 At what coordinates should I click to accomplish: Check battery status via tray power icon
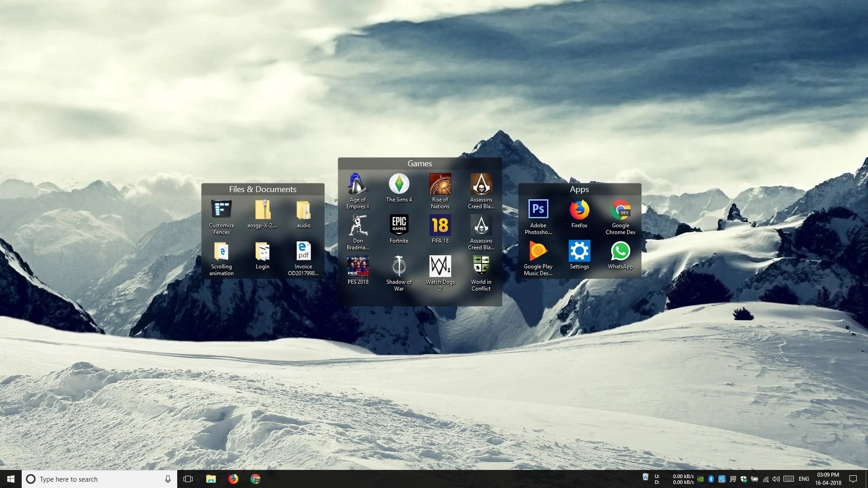[x=754, y=479]
